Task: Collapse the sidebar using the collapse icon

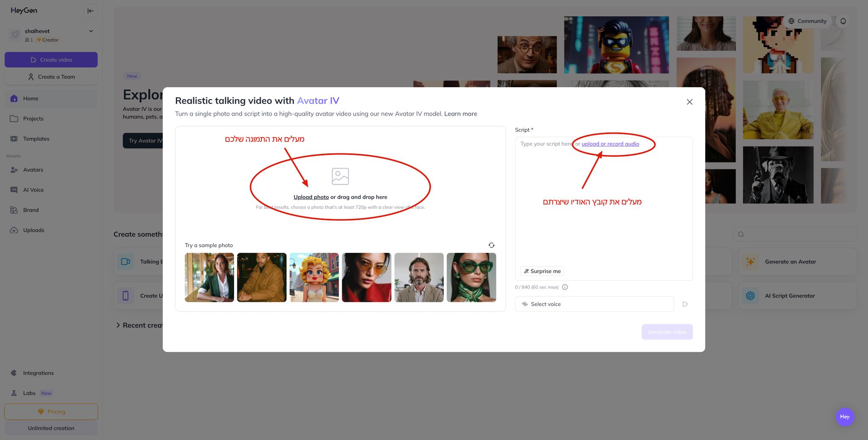Action: [90, 11]
